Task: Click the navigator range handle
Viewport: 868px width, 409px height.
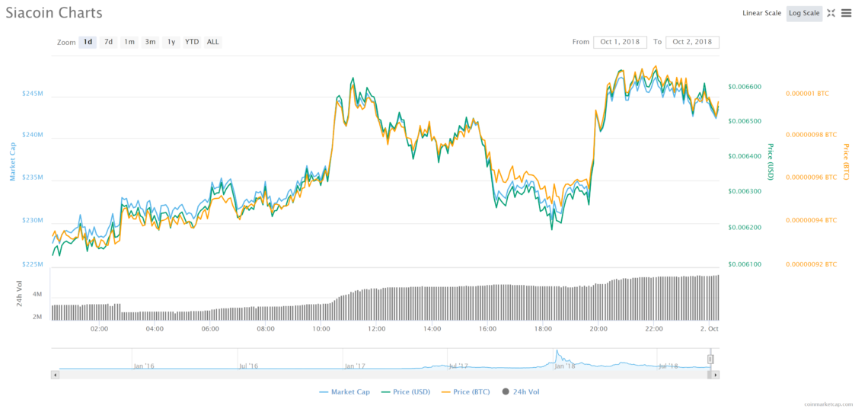Action: coord(711,359)
